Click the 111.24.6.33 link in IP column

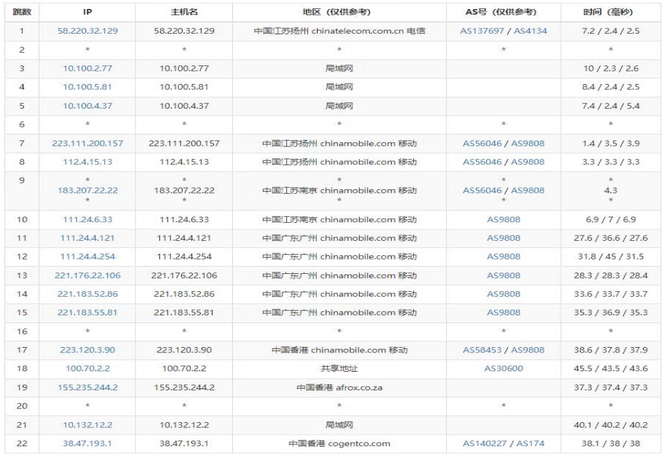[88, 219]
